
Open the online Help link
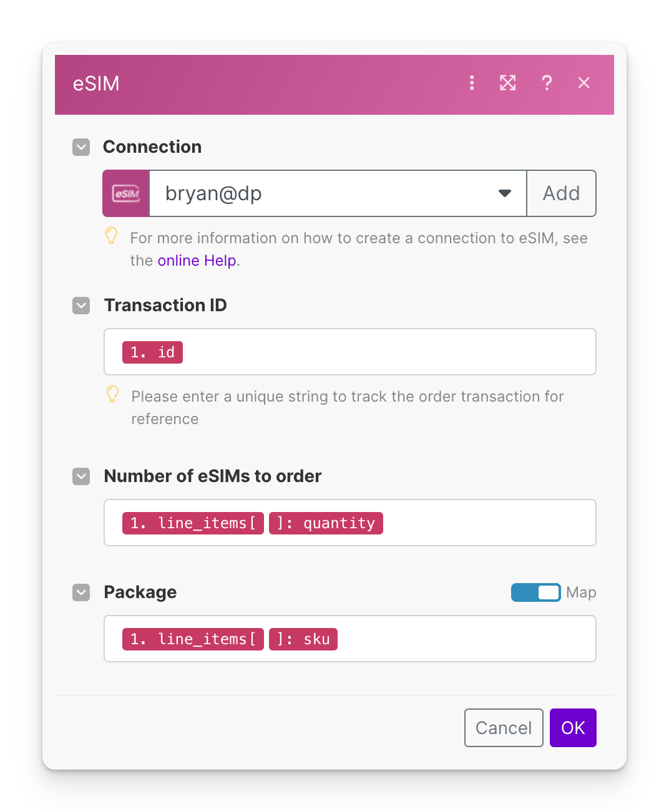(x=197, y=261)
